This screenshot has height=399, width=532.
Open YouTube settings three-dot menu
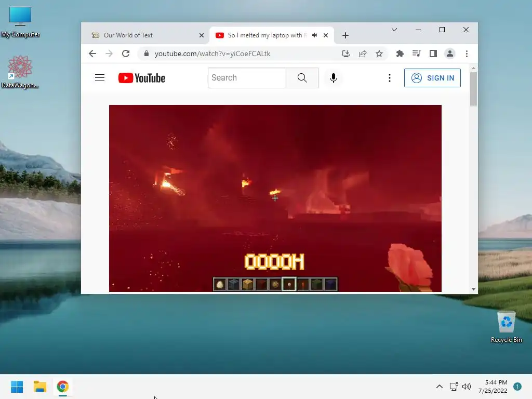click(x=390, y=78)
